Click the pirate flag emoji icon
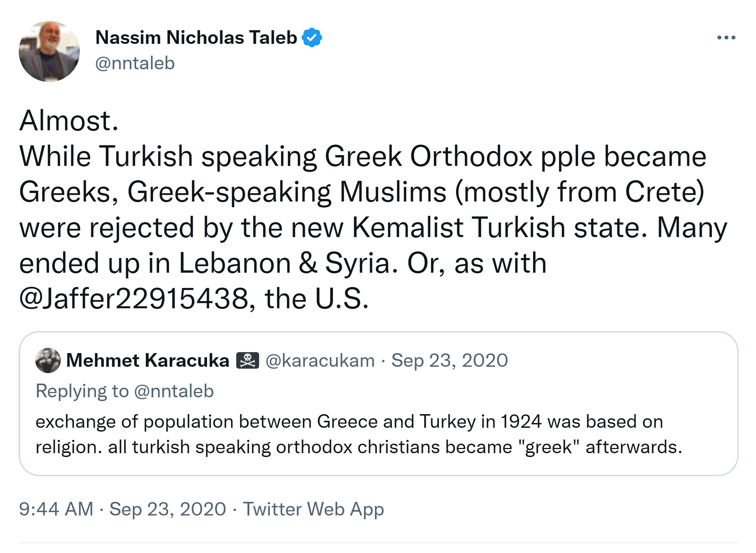 click(247, 360)
